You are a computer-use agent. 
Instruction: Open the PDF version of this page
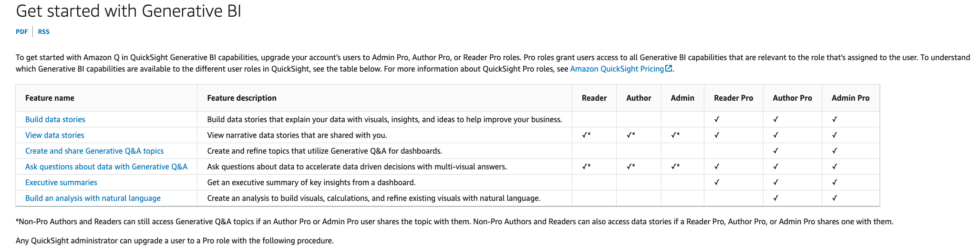pyautogui.click(x=21, y=31)
